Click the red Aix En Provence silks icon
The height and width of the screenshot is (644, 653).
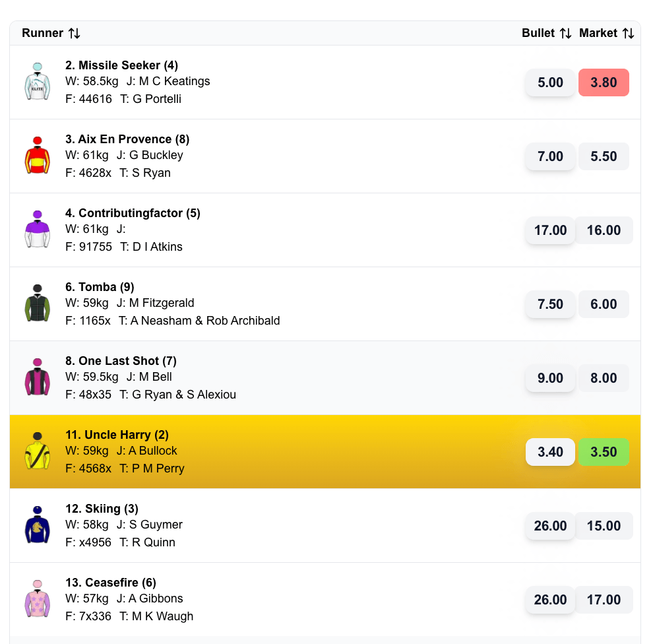38,156
